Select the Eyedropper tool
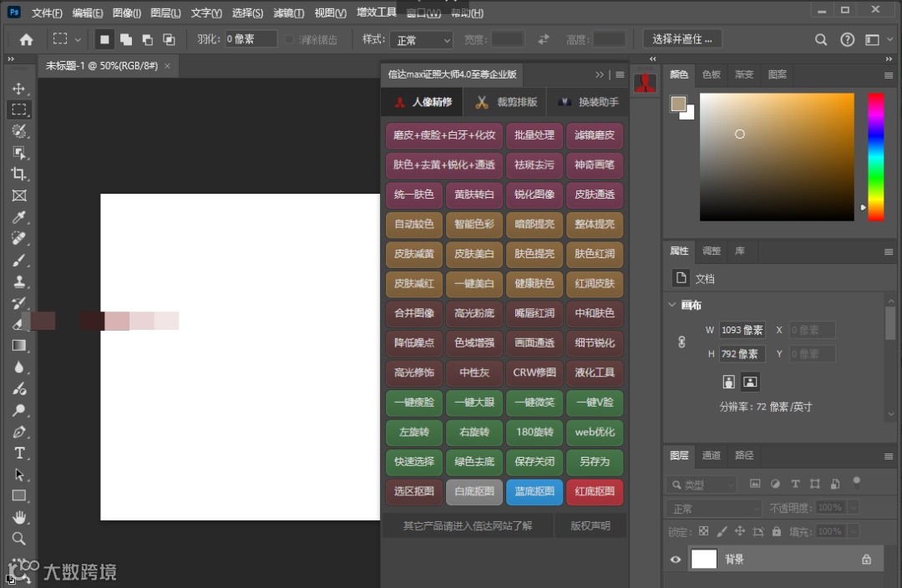The width and height of the screenshot is (902, 588). (x=19, y=217)
